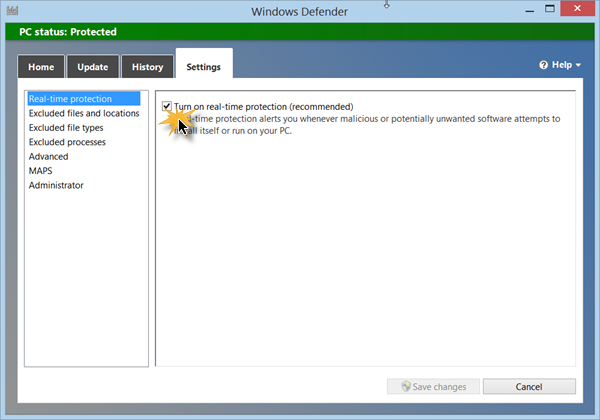Screen dimensions: 600x420
Task: Open the Update tab
Action: click(94, 67)
